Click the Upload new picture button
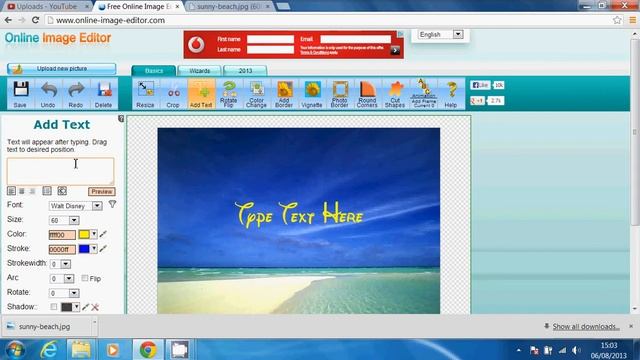 tap(62, 69)
